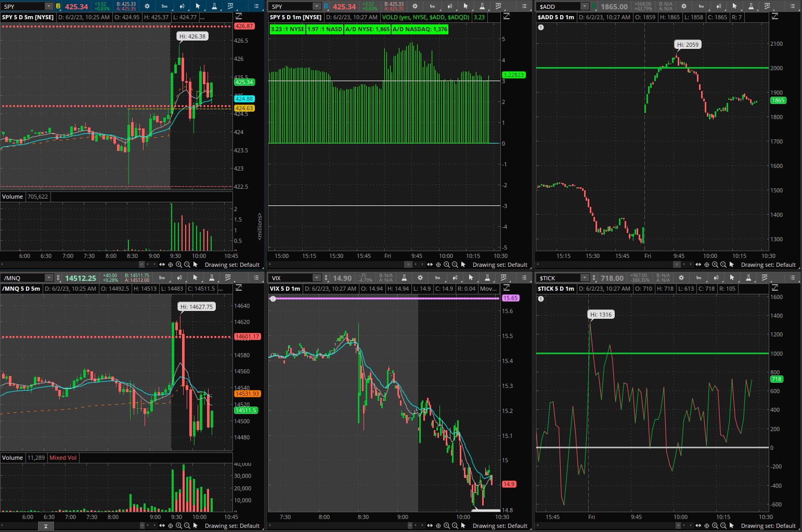The width and height of the screenshot is (802, 532).
Task: Zoom out magnifier under VIX chart
Action: 455,526
